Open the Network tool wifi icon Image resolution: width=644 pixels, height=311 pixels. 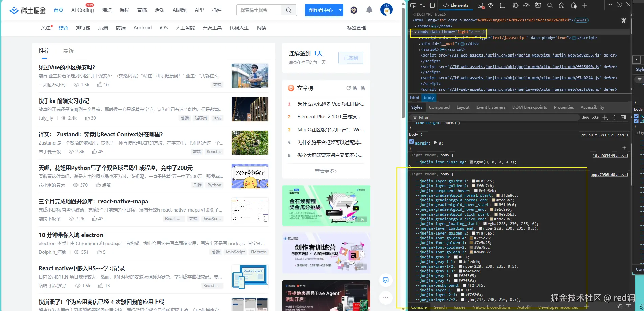[491, 5]
